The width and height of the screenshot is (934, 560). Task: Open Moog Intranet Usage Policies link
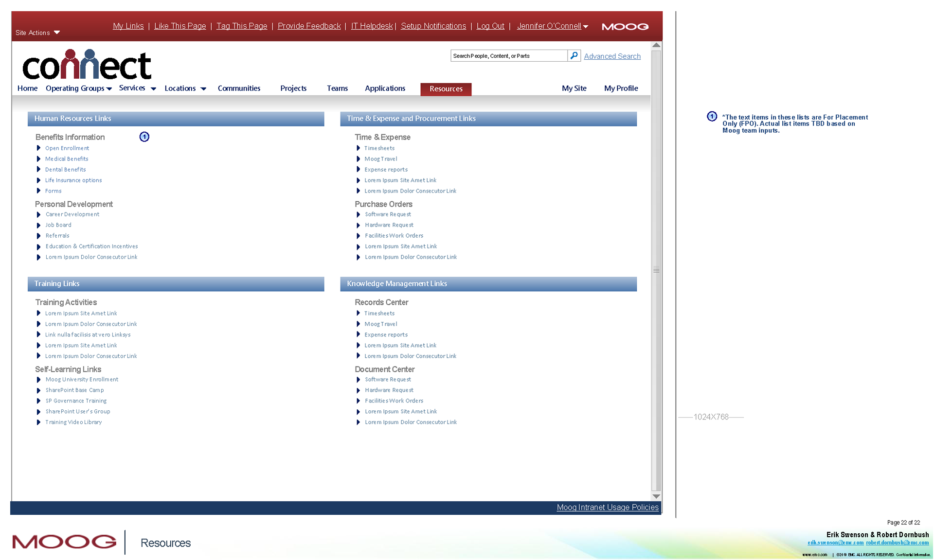(x=607, y=507)
